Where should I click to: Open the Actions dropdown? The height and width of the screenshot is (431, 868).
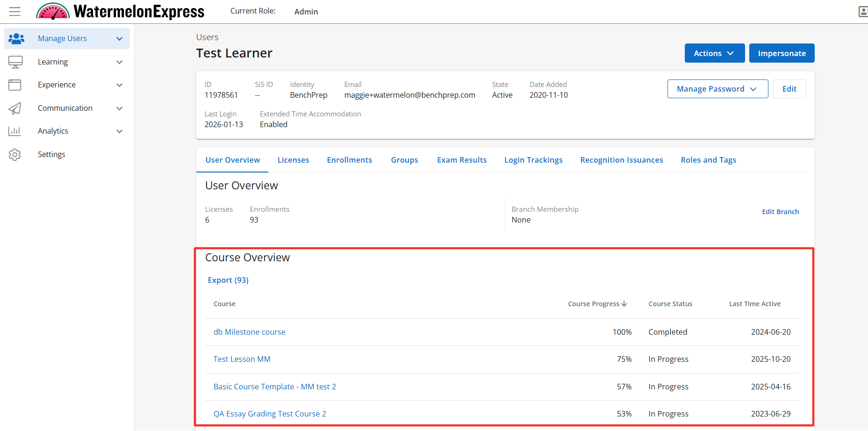click(x=714, y=53)
